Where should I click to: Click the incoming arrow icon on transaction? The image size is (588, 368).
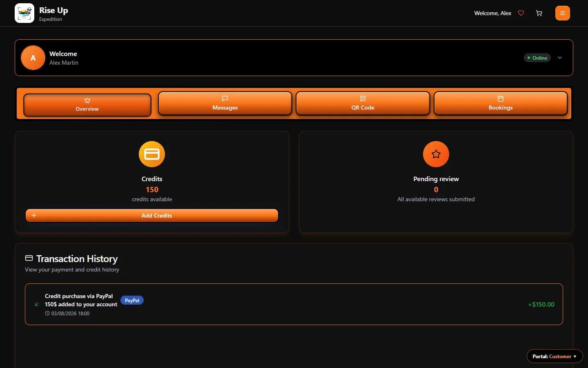pos(37,304)
